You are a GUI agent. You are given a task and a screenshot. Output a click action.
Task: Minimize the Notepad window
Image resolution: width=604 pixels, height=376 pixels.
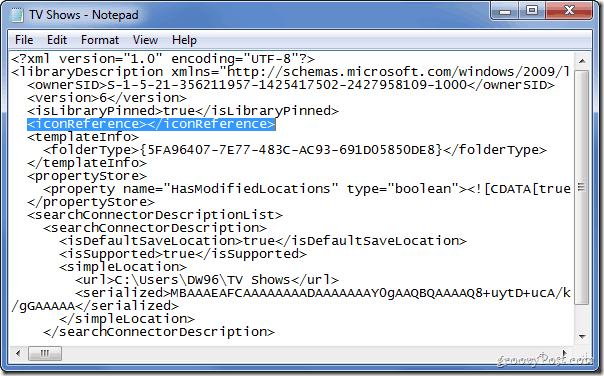[505, 11]
